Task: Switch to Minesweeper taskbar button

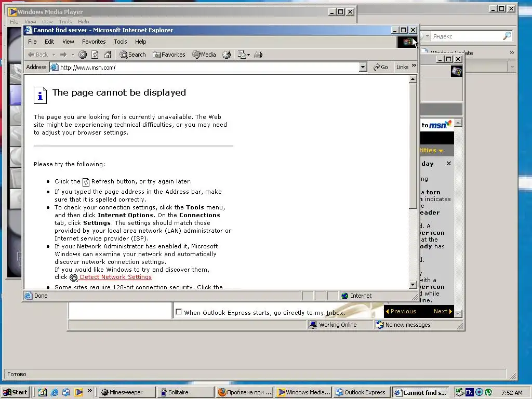Action: coord(126,392)
